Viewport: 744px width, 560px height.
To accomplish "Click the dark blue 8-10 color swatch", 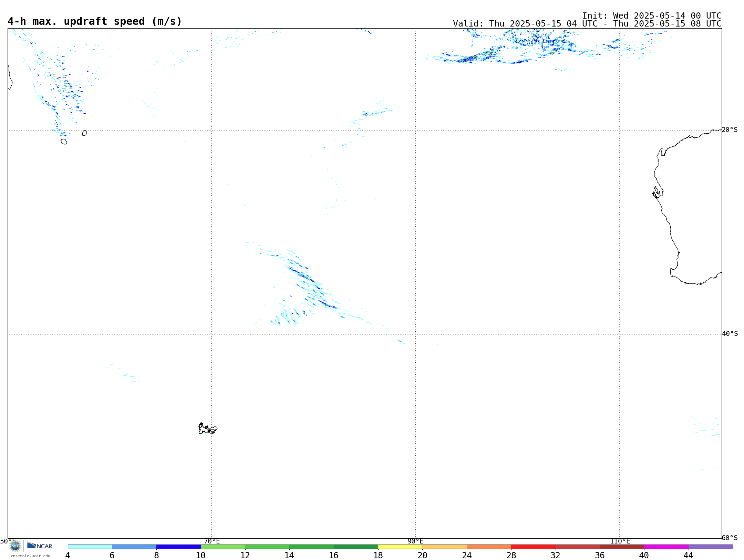I will [178, 547].
